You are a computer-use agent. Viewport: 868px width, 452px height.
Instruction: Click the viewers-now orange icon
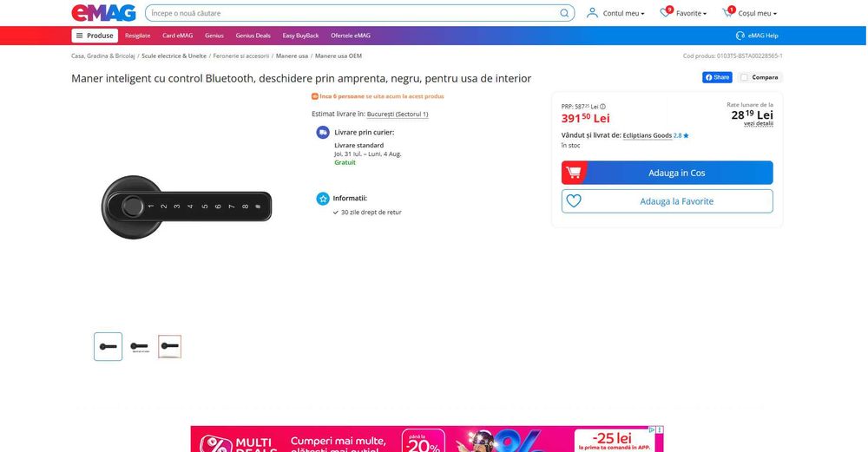314,96
